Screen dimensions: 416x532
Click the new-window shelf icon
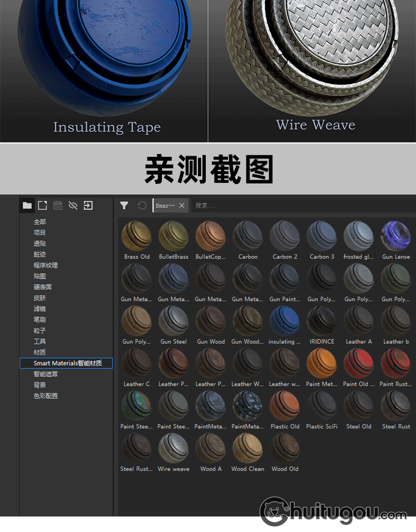click(x=43, y=206)
